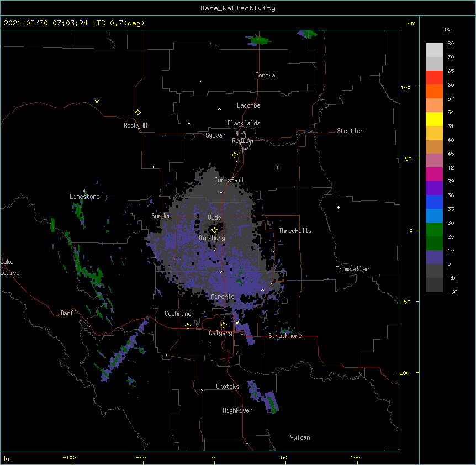Click the Blackfalds city label
Image resolution: width=476 pixels, height=465 pixels.
244,123
